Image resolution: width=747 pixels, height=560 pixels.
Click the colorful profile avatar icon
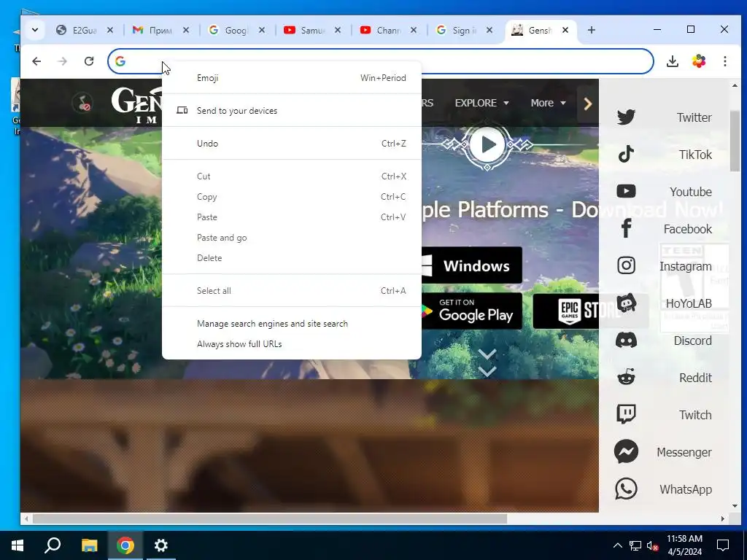[x=698, y=61]
